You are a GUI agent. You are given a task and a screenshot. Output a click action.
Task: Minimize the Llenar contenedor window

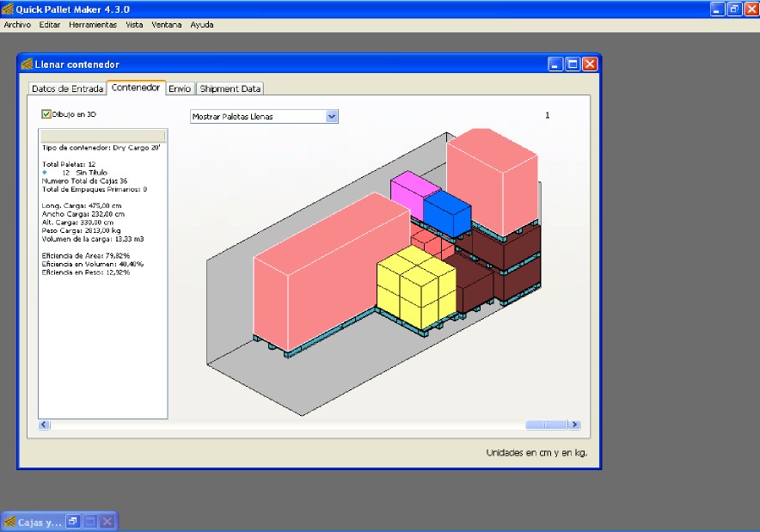(555, 64)
